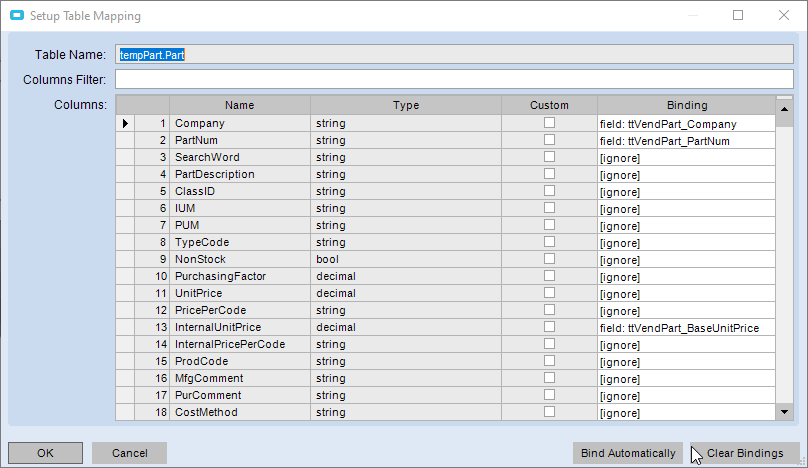Enable Custom checkbox for InternalUnitPrice row
The image size is (808, 468).
549,327
